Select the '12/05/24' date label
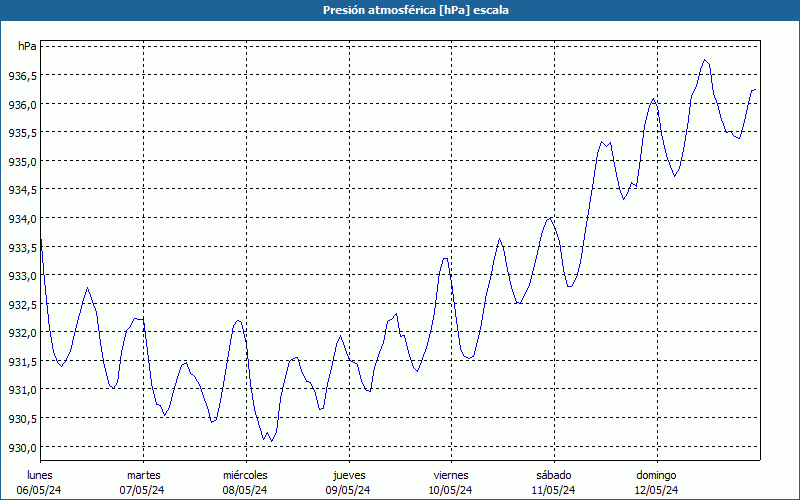Screen dimensions: 800x500 coord(656,490)
